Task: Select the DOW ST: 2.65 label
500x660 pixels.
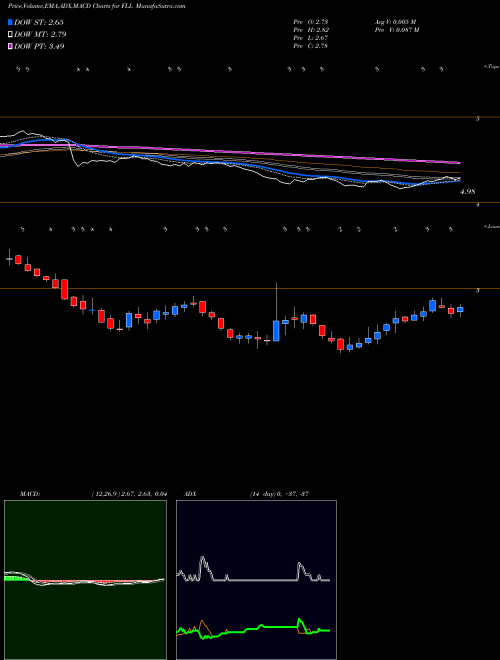Action: [x=39, y=22]
